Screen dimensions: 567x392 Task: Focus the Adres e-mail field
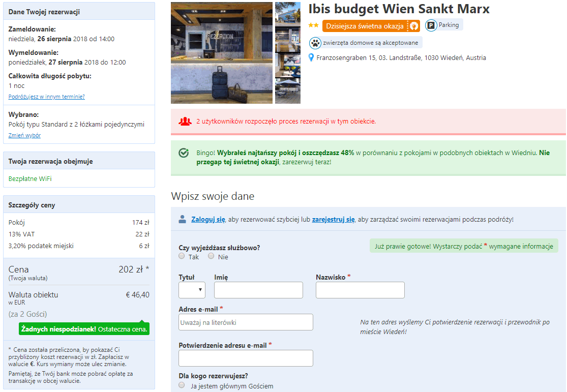tap(246, 322)
